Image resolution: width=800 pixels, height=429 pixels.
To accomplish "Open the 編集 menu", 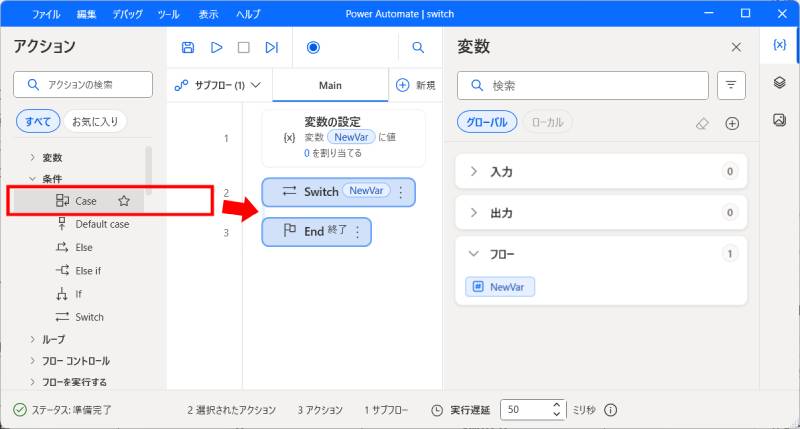I will pos(86,14).
